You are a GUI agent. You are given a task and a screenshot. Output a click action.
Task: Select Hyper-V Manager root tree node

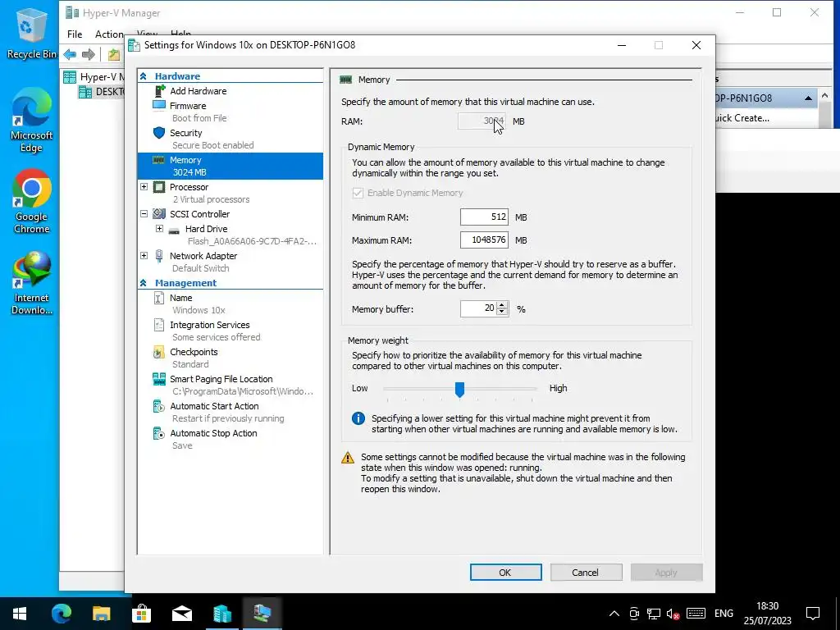[x=94, y=76]
